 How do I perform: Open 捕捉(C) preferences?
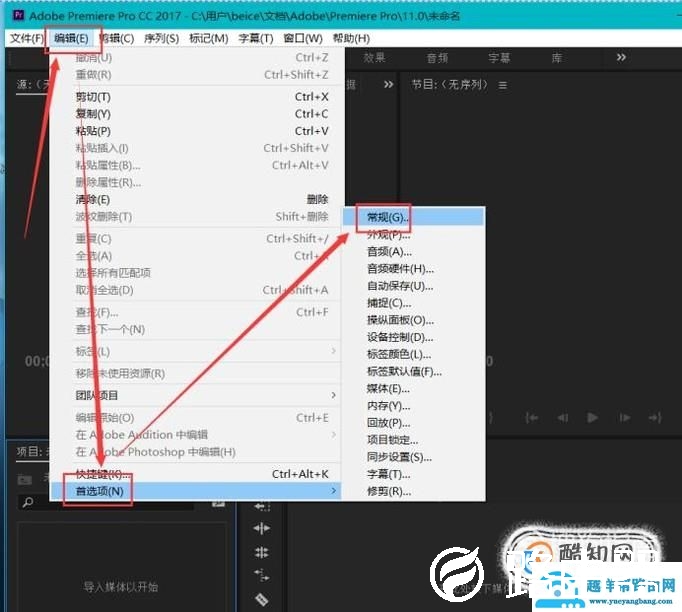414,303
